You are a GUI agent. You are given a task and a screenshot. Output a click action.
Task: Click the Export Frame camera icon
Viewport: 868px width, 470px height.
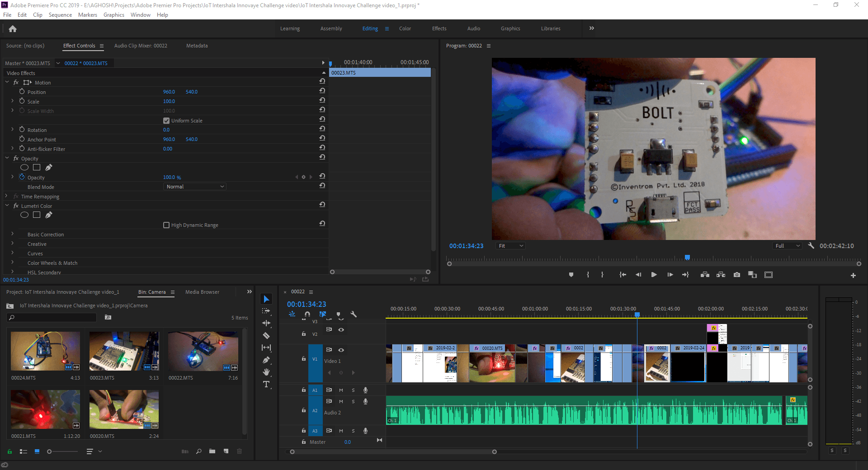[x=736, y=274]
